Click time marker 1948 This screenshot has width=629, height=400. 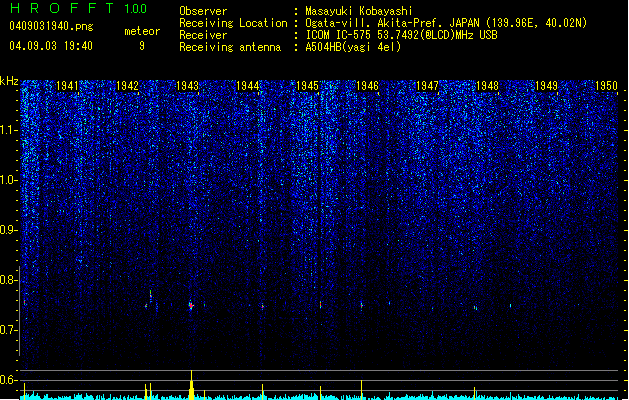[x=487, y=86]
